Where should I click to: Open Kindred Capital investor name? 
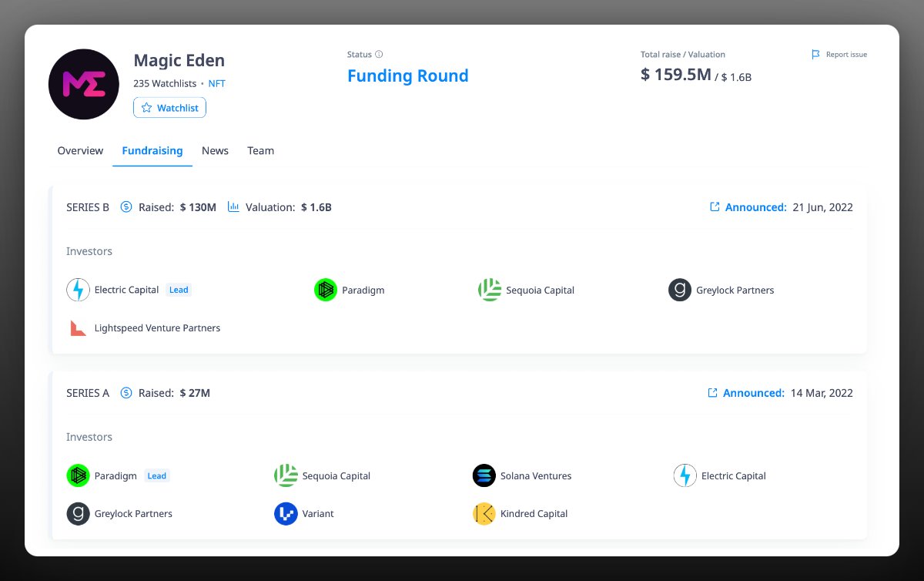(x=534, y=514)
